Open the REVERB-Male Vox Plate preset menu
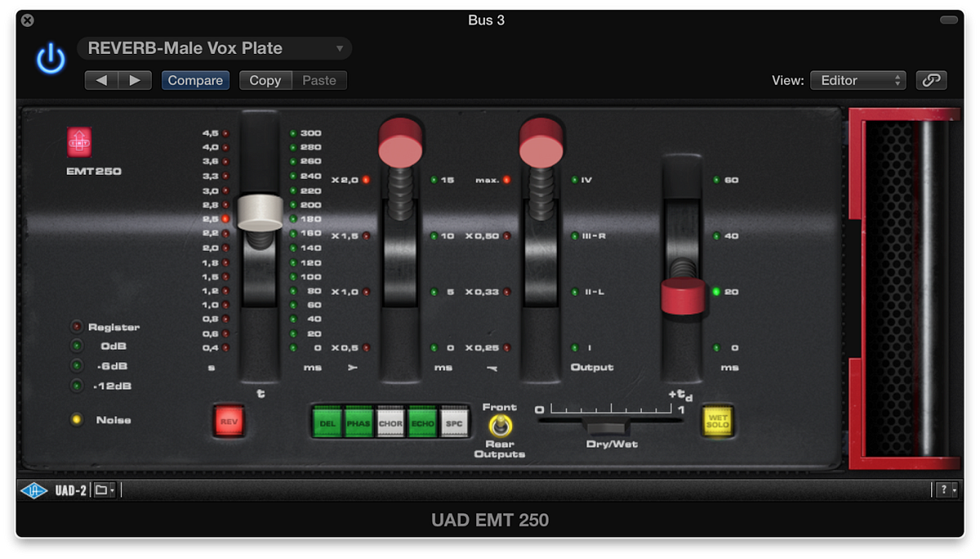Screen dimensions: 980x559 pos(214,48)
